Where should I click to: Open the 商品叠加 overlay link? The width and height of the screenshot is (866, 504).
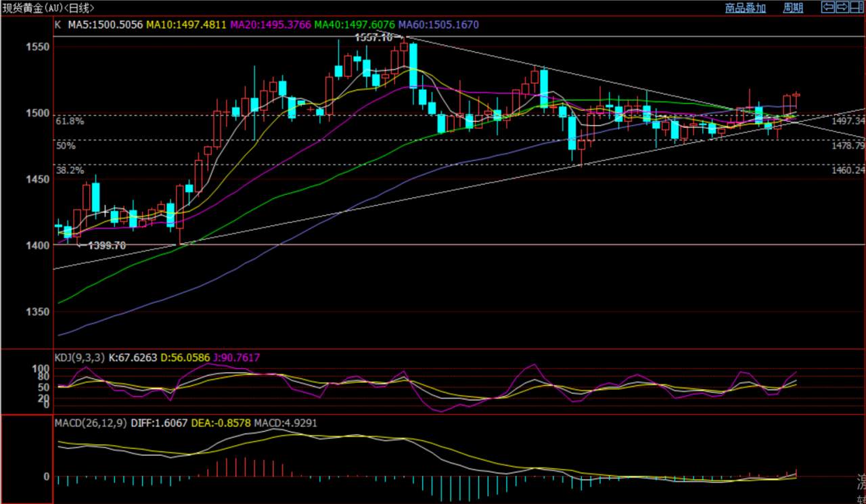coord(745,8)
